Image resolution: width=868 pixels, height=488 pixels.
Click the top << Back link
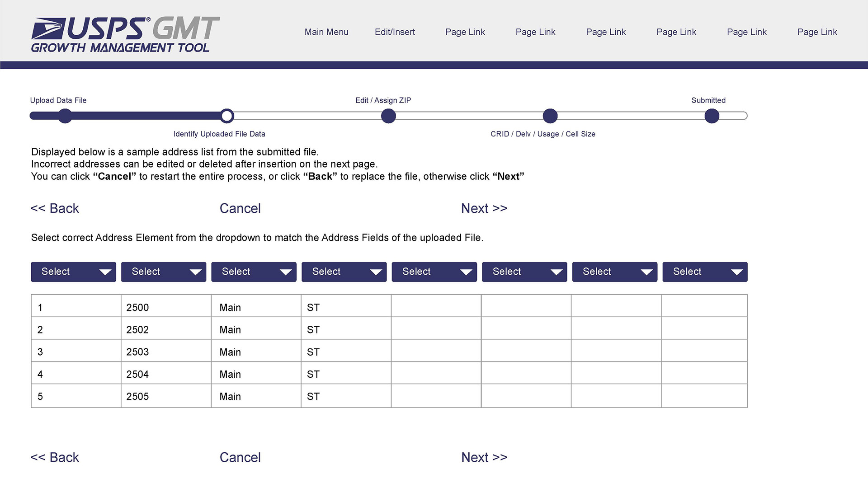click(55, 208)
